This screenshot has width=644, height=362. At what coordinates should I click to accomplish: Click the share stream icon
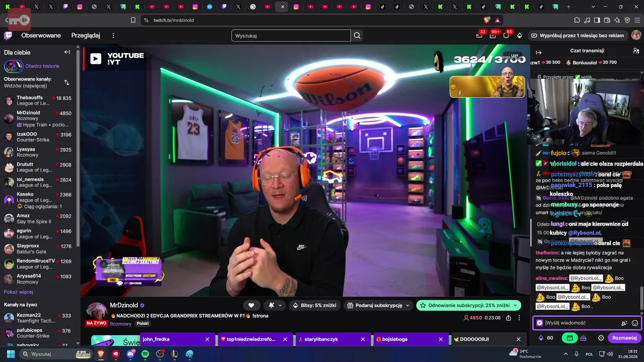point(509,318)
